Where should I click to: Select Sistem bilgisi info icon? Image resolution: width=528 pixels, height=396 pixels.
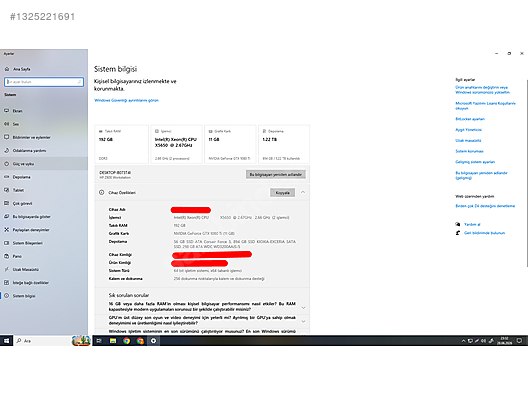click(7, 296)
